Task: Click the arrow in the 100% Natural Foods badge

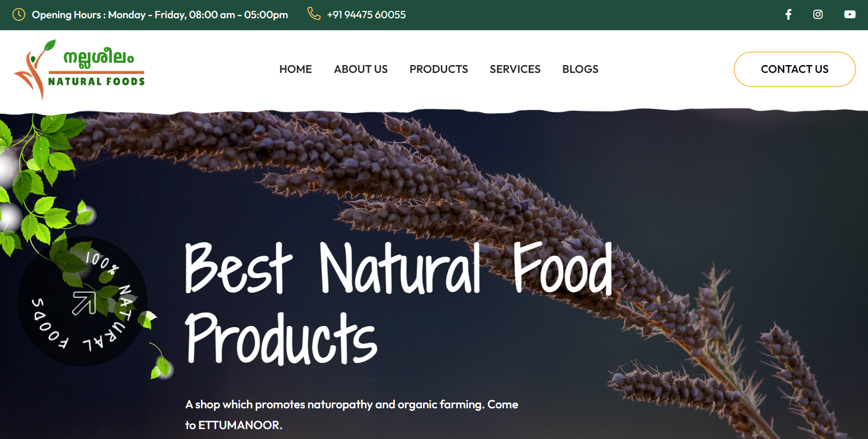Action: pos(84,303)
